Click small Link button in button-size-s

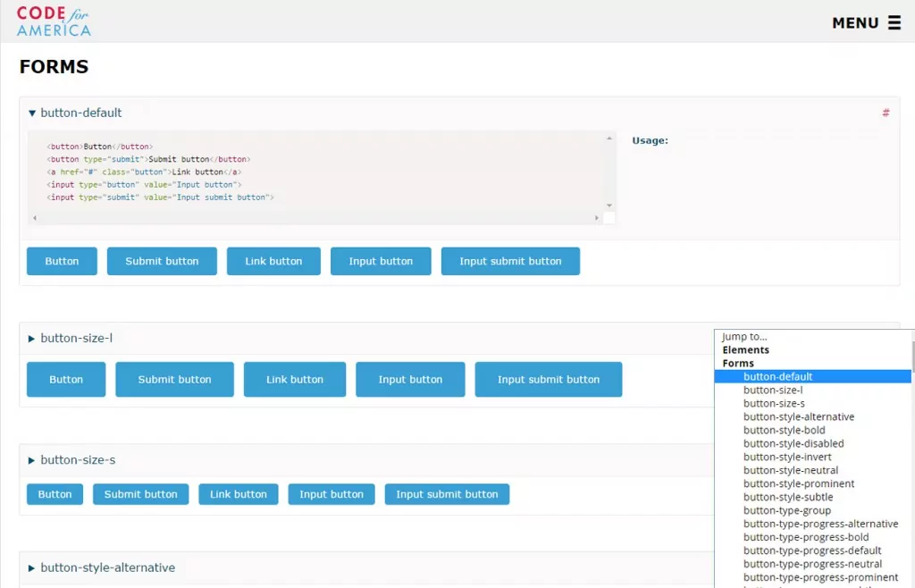pos(238,494)
